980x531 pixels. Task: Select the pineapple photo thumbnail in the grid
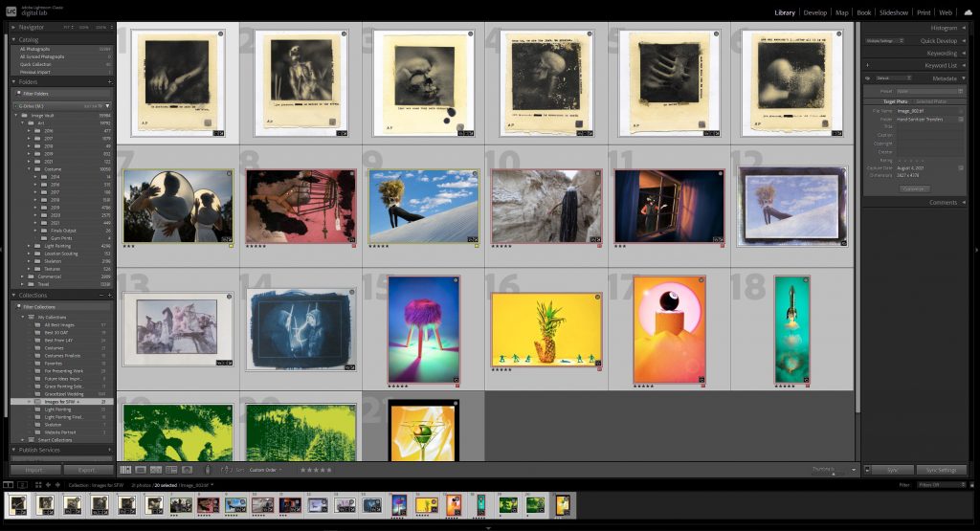click(x=546, y=328)
